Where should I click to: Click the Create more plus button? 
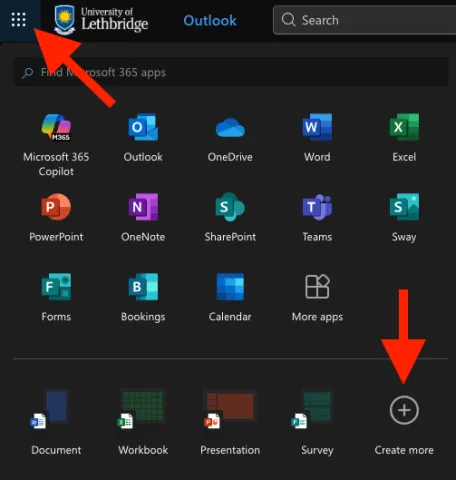(404, 410)
